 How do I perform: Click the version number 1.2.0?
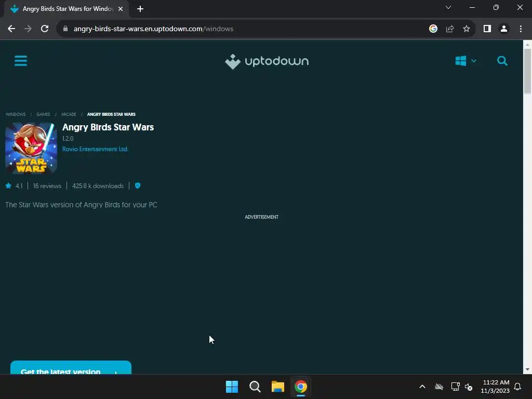point(68,138)
